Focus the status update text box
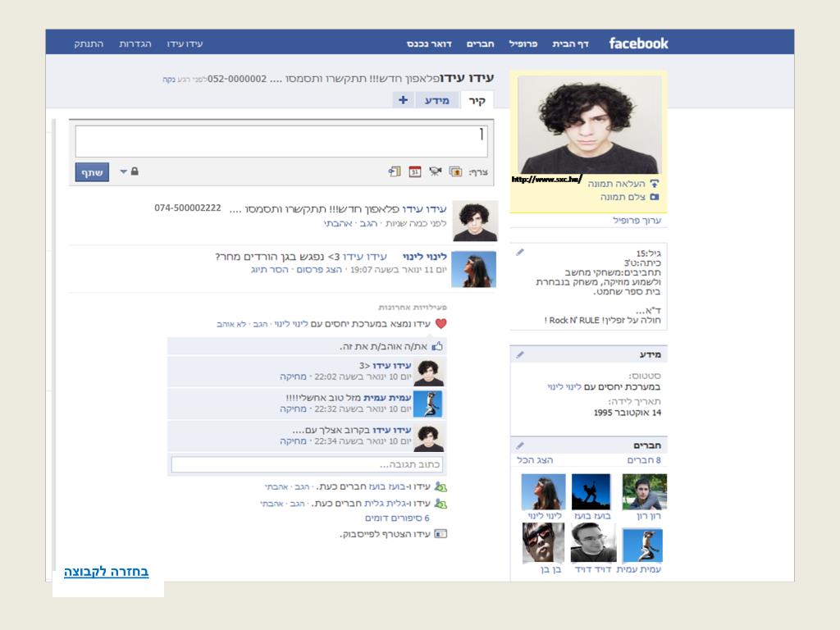This screenshot has height=630, width=840. (x=281, y=141)
